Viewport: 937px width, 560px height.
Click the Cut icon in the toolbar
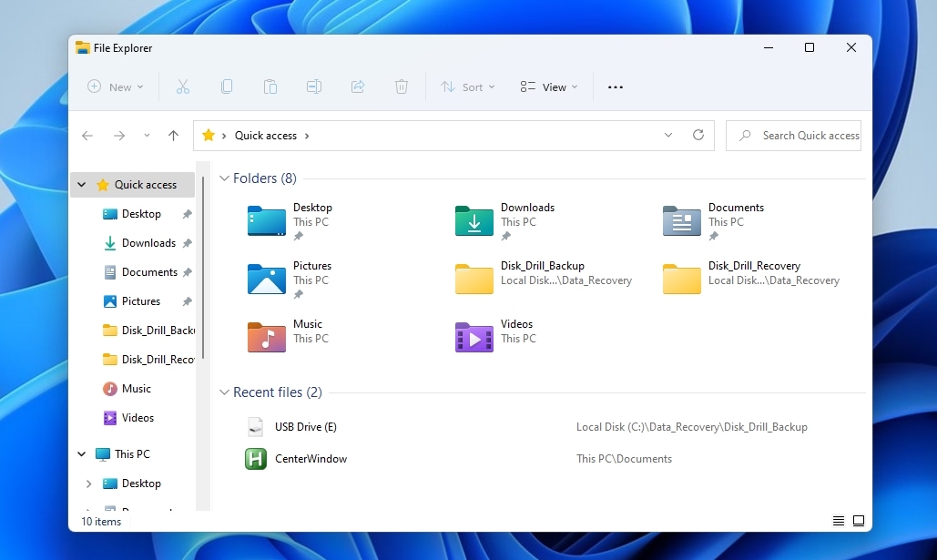pos(182,86)
